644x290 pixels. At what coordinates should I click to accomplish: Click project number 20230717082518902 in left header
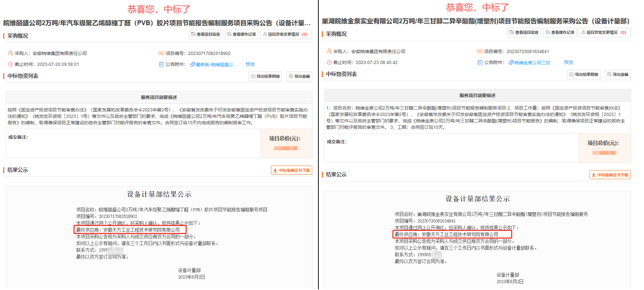point(209,53)
